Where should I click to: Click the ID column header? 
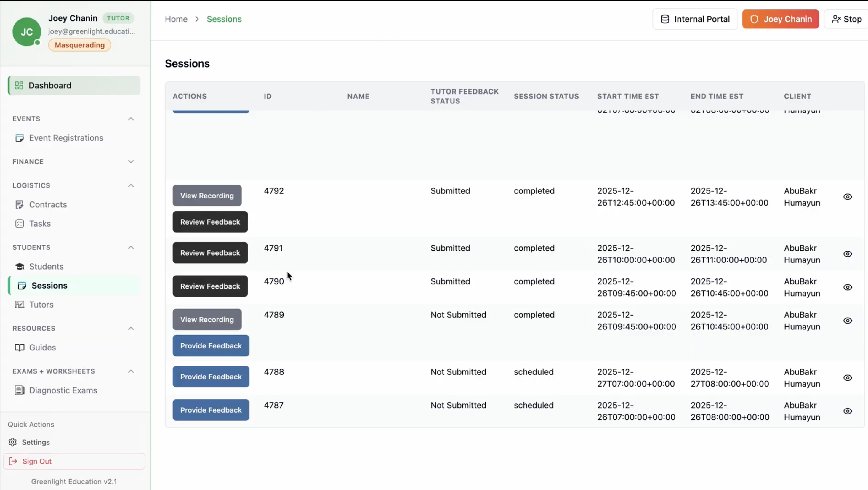click(x=268, y=96)
